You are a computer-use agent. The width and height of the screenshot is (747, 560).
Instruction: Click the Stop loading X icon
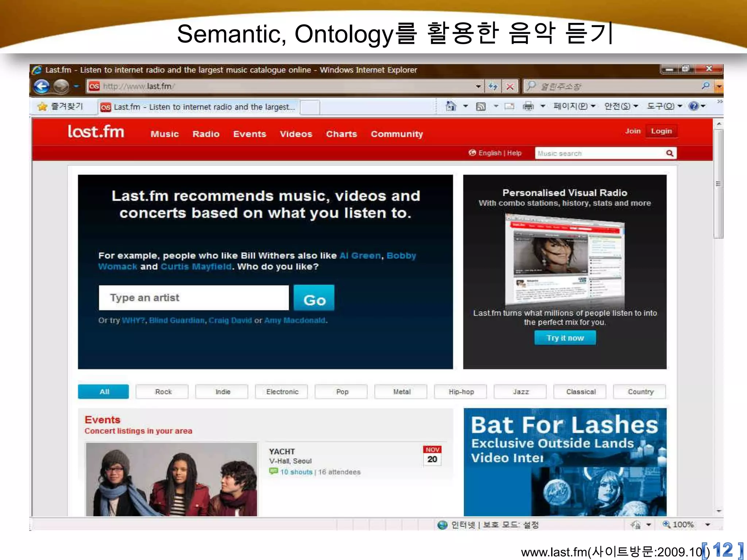(510, 86)
